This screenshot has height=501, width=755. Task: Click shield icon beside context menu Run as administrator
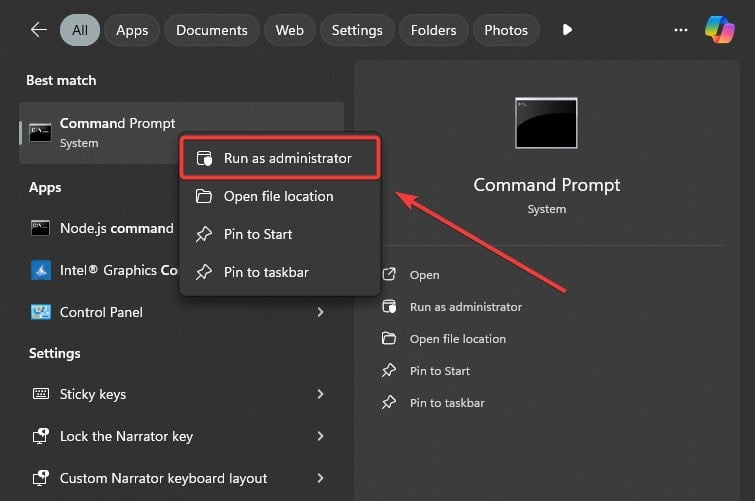[x=204, y=158]
